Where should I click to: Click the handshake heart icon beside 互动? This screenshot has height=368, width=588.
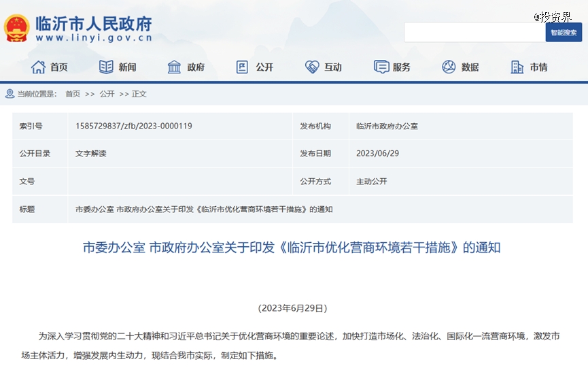coord(311,67)
